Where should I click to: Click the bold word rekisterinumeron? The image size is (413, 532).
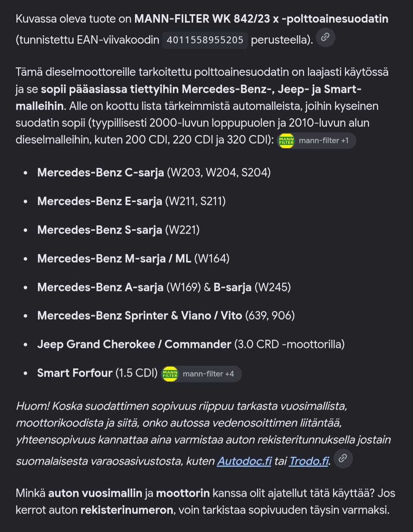point(126,510)
